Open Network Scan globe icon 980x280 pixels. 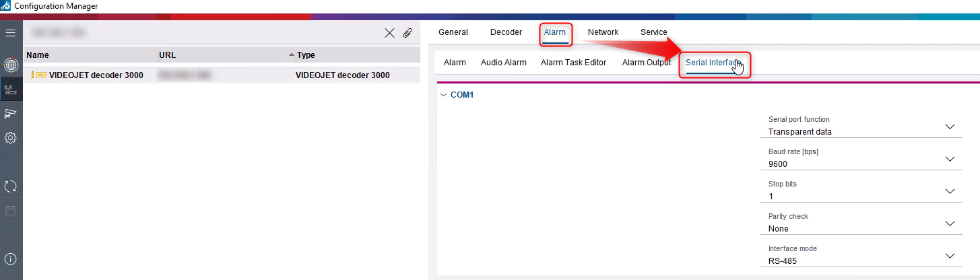click(x=10, y=65)
